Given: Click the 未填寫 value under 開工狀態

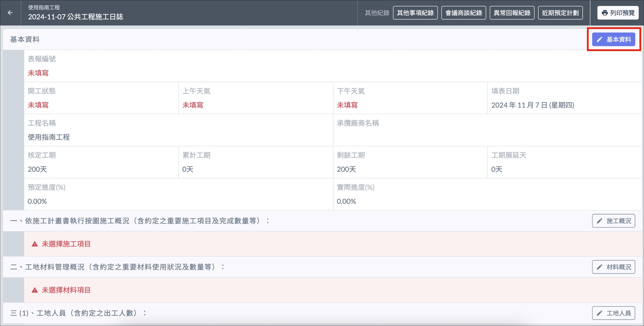Looking at the screenshot, I should point(38,105).
